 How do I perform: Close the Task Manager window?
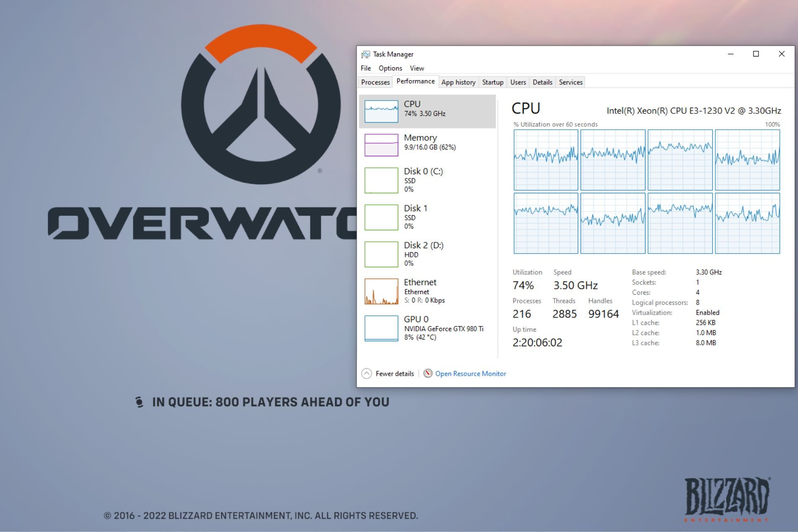pos(781,54)
